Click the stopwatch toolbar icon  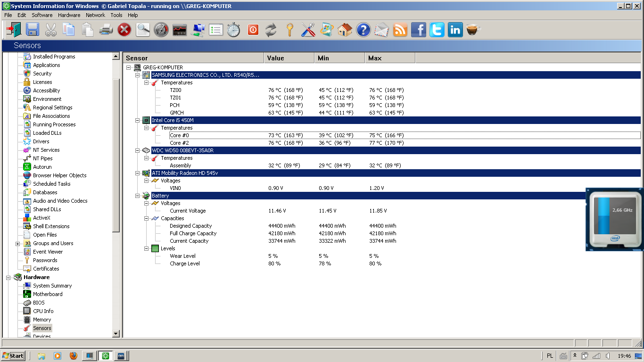click(234, 30)
